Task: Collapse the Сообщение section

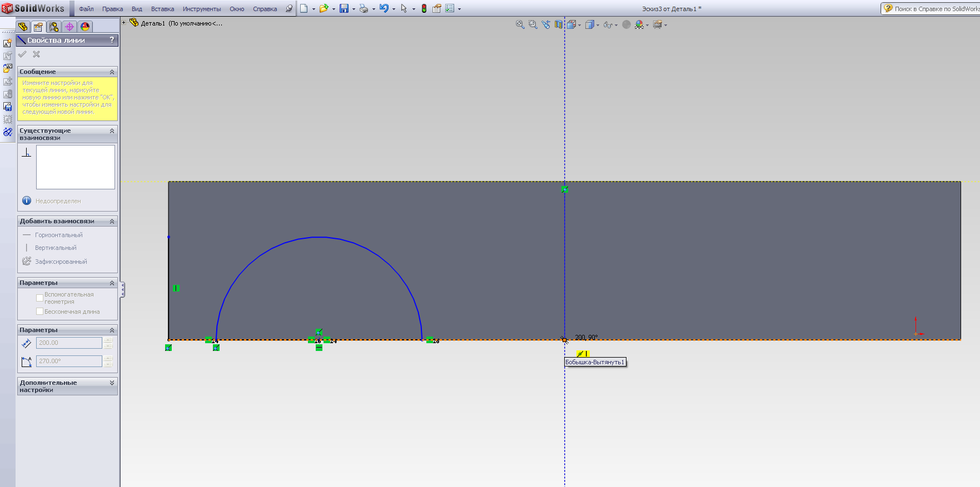Action: click(x=112, y=72)
